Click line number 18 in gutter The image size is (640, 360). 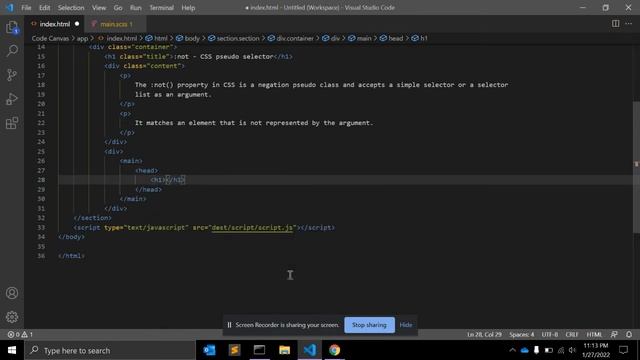click(41, 84)
